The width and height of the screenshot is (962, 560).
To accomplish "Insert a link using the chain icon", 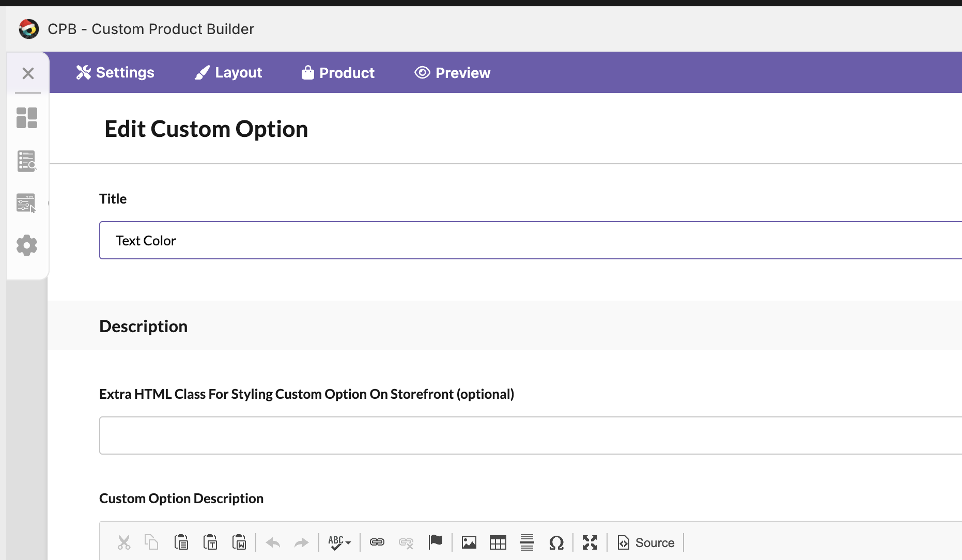I will pyautogui.click(x=377, y=542).
